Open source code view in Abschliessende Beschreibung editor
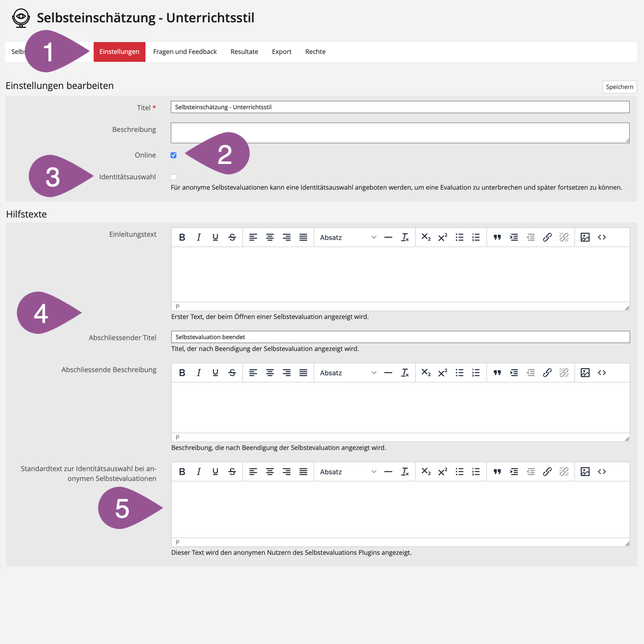 point(602,373)
